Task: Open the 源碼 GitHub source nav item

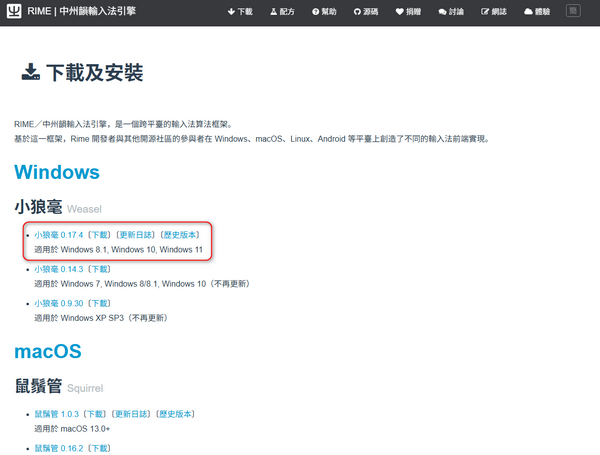Action: point(366,12)
